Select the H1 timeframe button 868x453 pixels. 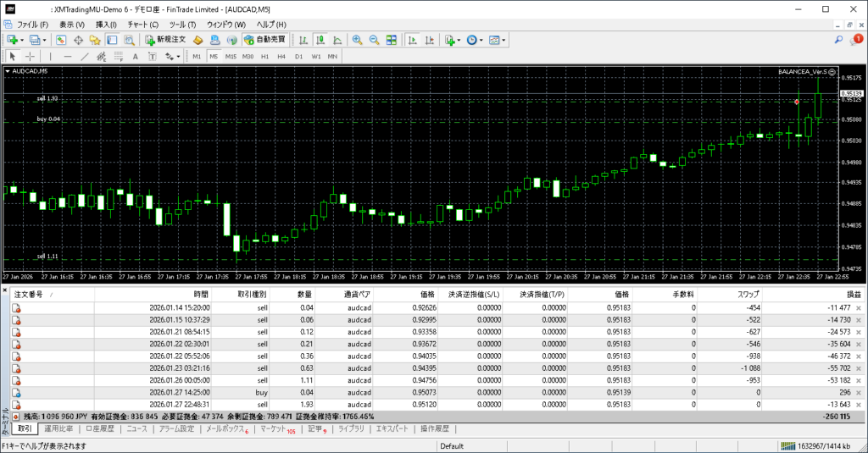[264, 57]
